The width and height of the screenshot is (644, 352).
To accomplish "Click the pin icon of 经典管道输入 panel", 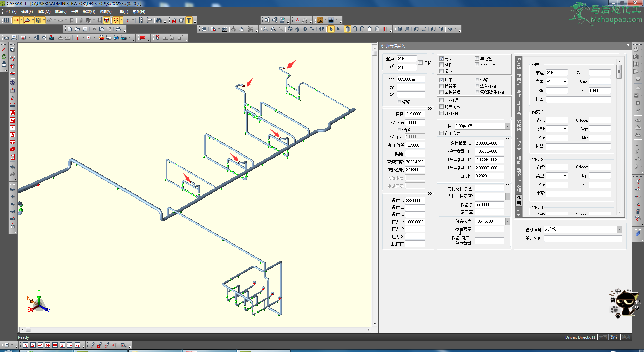I will click(x=628, y=46).
